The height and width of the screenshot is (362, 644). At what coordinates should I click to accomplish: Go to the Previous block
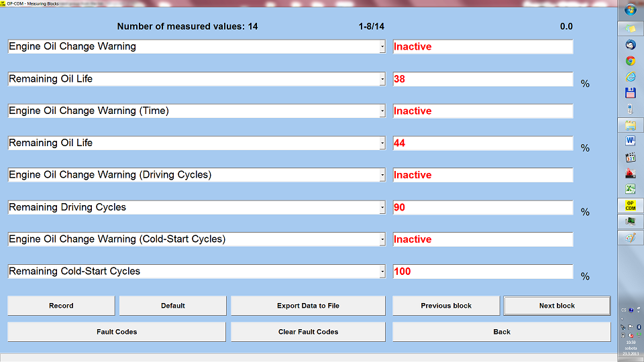[x=446, y=306]
